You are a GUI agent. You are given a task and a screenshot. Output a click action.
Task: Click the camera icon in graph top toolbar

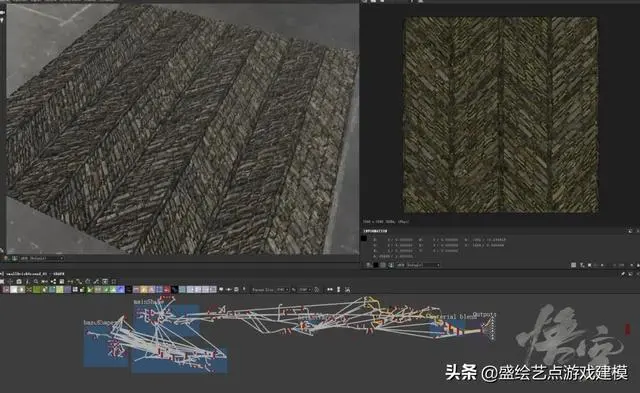pos(19,281)
